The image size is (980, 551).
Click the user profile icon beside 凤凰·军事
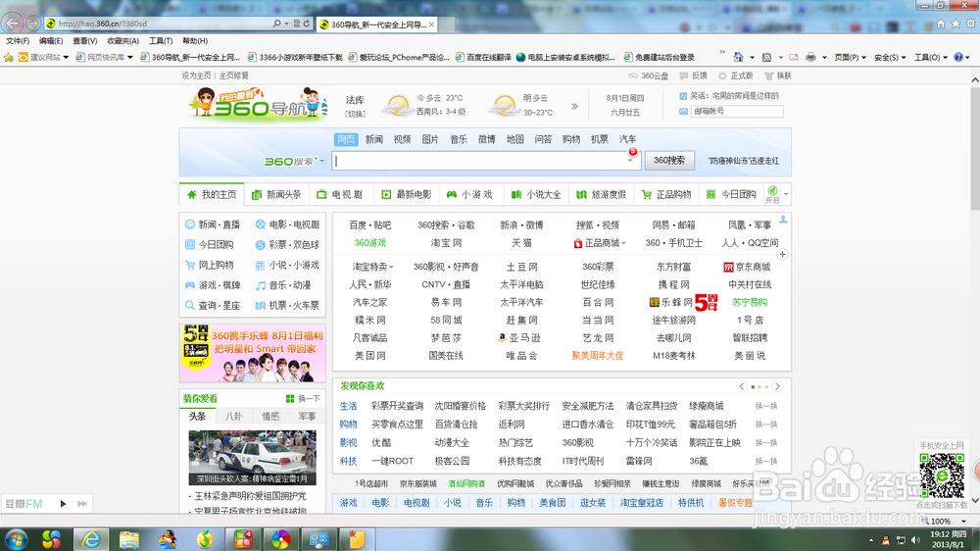coord(783,220)
